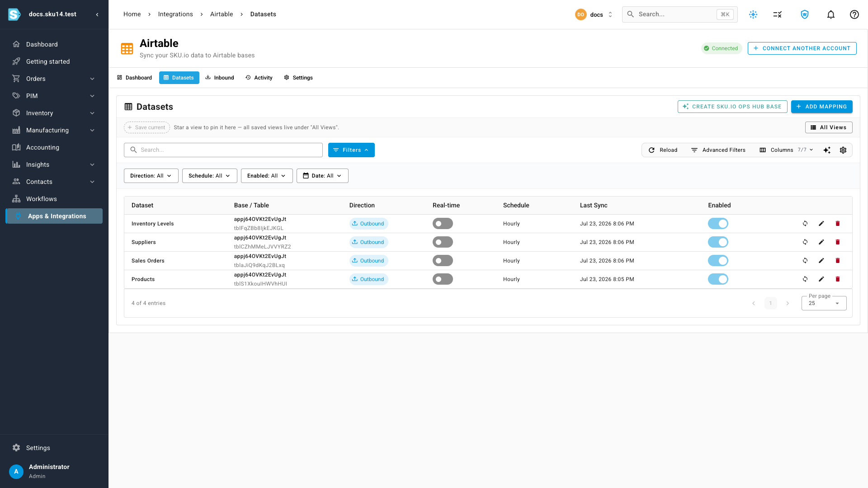Click the Reload button
This screenshot has height=488, width=868.
(663, 150)
